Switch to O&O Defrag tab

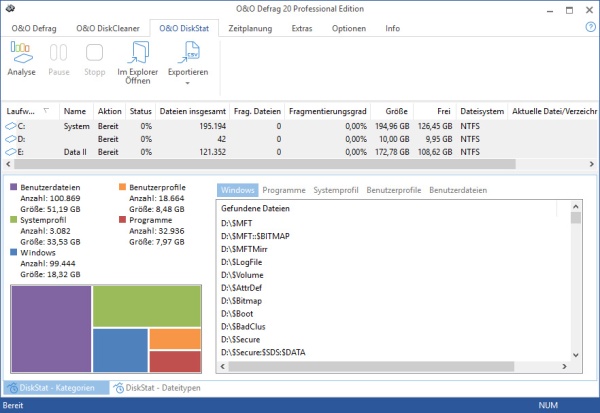[x=34, y=28]
